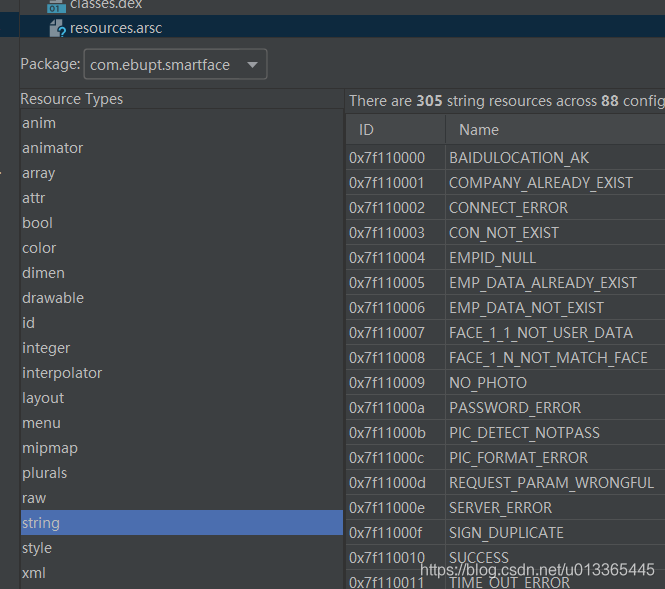Viewport: 665px width, 589px height.
Task: Select the resources.arsc file row
Action: click(x=342, y=27)
